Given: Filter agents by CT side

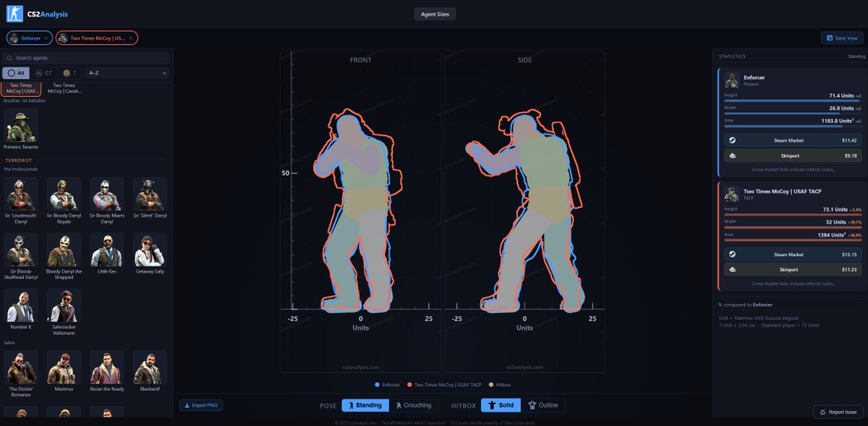Looking at the screenshot, I should tap(44, 73).
